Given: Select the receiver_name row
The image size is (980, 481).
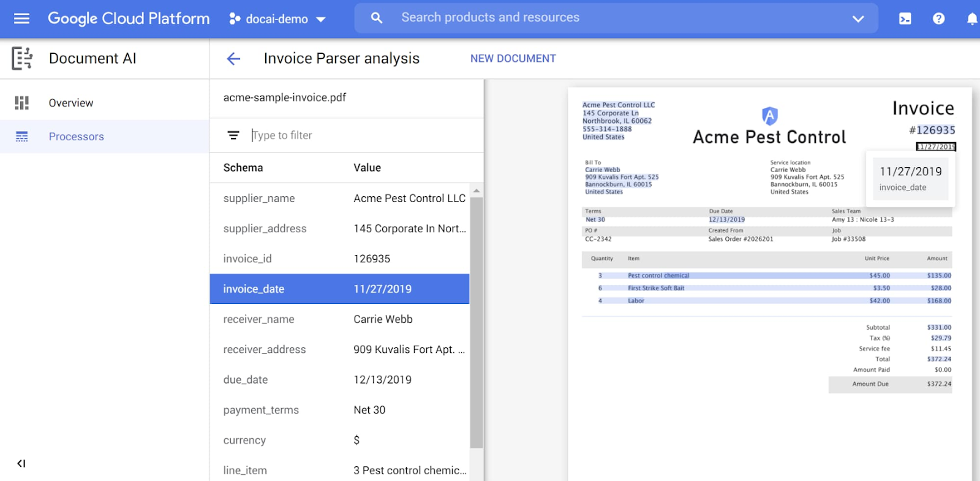Looking at the screenshot, I should coord(340,319).
